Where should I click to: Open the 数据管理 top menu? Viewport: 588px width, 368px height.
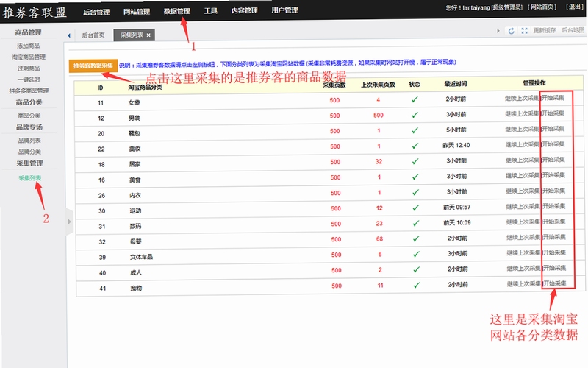177,11
